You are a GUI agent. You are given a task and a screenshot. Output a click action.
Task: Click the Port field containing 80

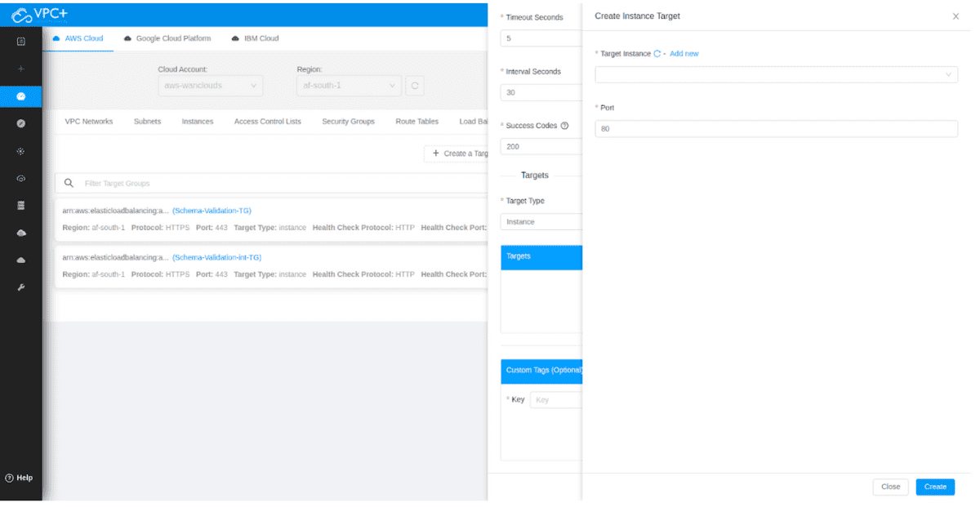(x=777, y=129)
